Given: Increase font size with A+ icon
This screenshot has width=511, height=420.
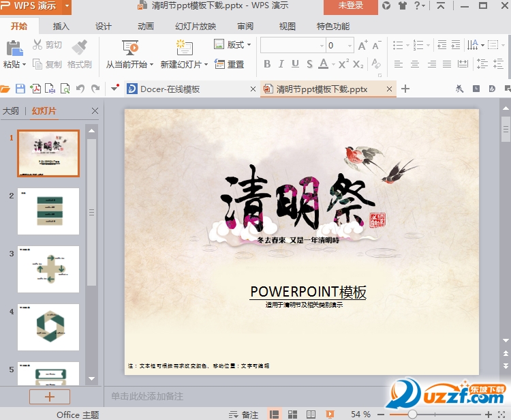Looking at the screenshot, I should coord(362,45).
